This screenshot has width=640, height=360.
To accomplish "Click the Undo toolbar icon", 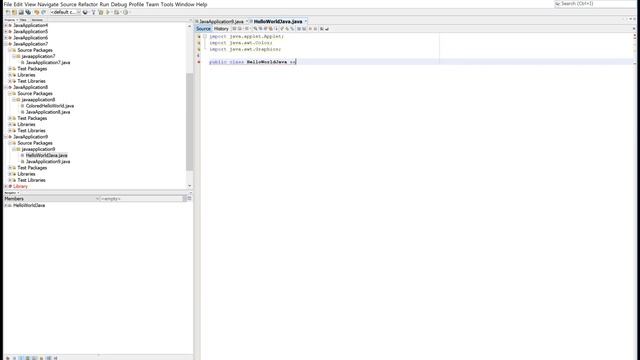I will point(36,12).
